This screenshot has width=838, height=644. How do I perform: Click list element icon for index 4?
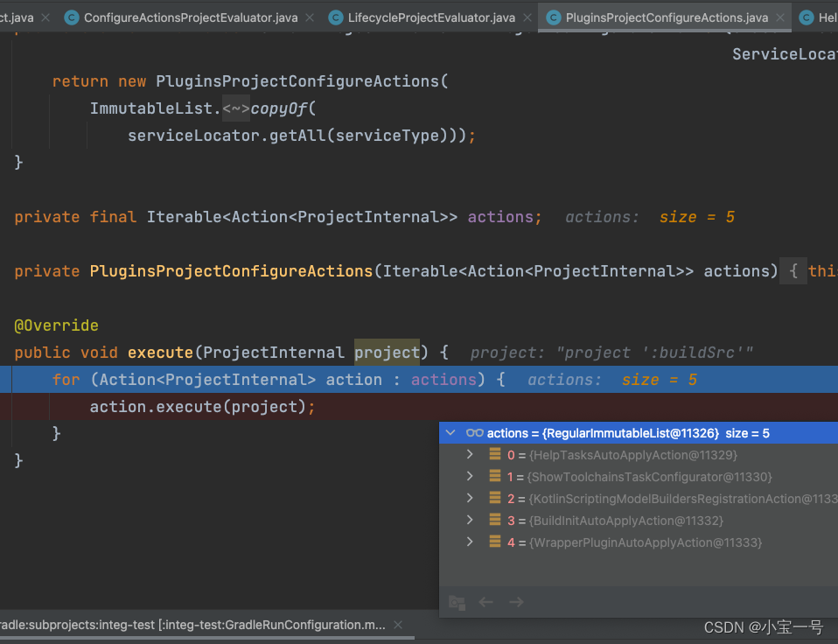point(495,542)
